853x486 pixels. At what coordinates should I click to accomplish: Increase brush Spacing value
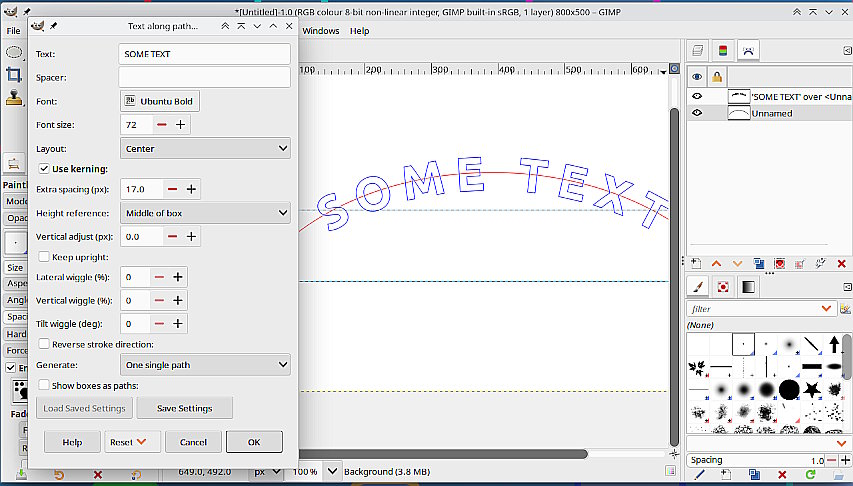tap(845, 460)
